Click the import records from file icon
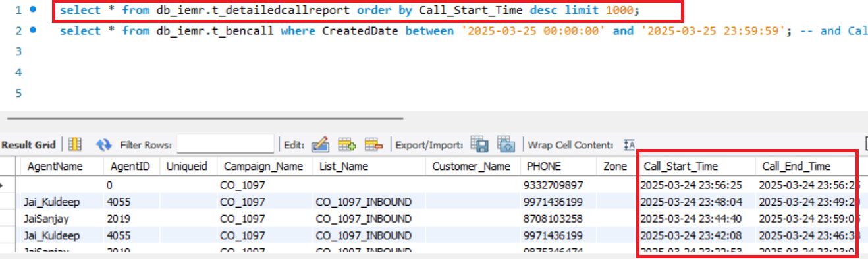Screen dimensions: 868x259 pos(506,144)
